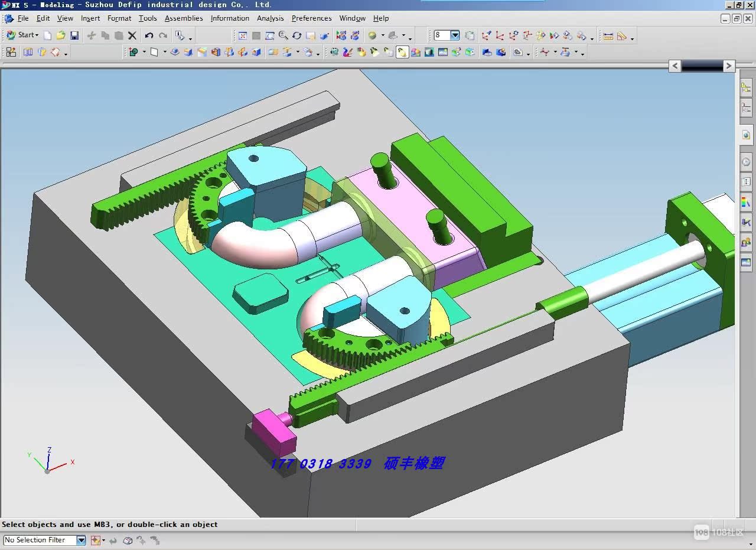Open the No Selection Filter dropdown

(81, 540)
